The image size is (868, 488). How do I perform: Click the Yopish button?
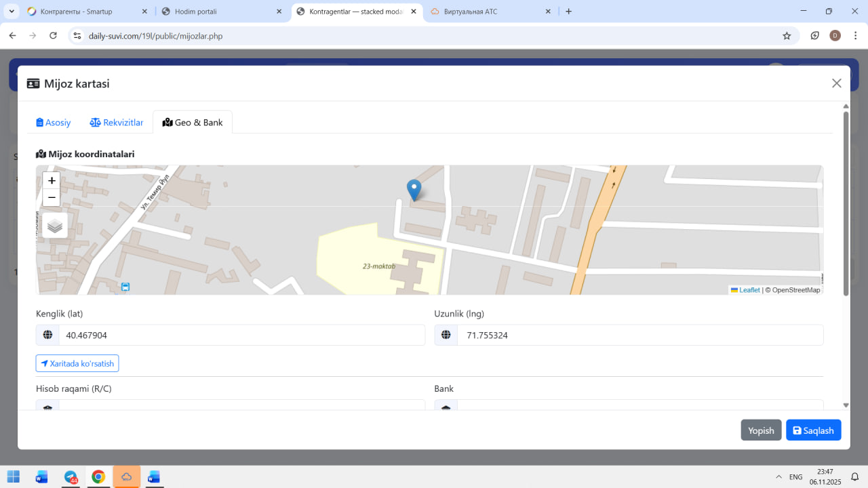pyautogui.click(x=761, y=430)
